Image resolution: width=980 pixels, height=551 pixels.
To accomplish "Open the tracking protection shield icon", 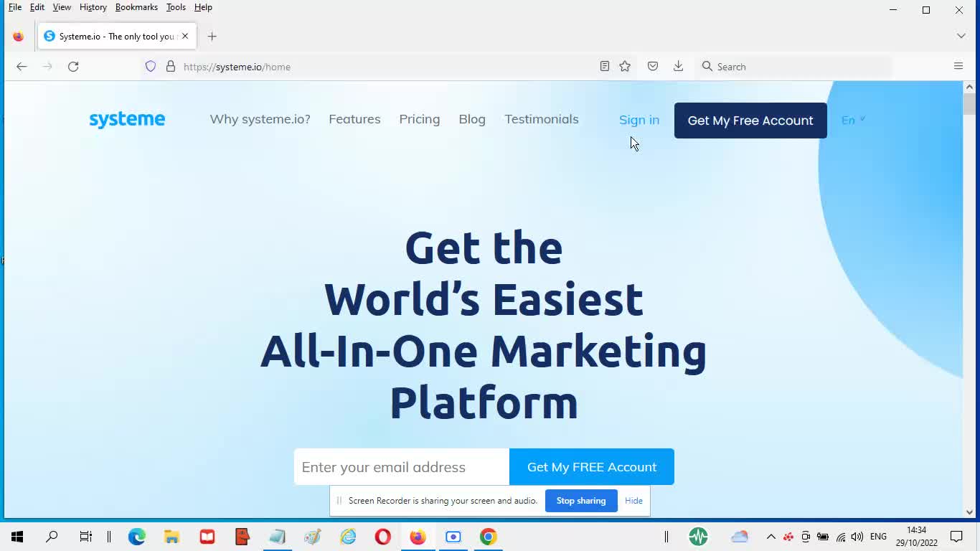I will pyautogui.click(x=151, y=67).
